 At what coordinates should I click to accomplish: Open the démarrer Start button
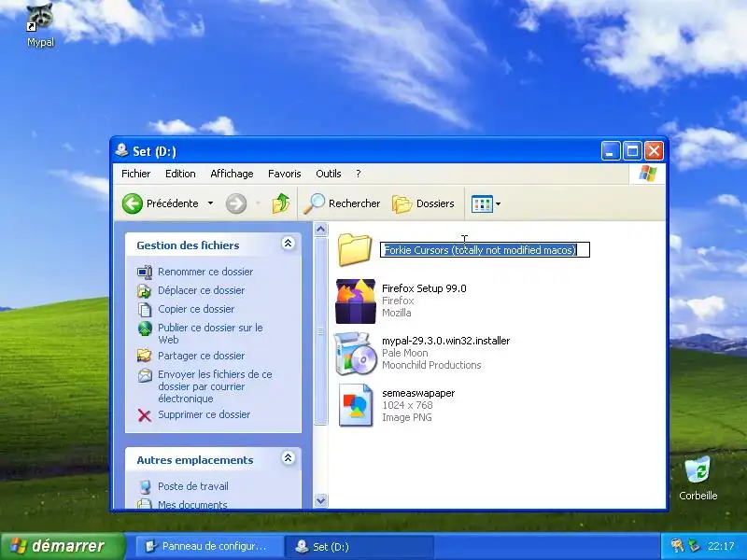click(62, 546)
